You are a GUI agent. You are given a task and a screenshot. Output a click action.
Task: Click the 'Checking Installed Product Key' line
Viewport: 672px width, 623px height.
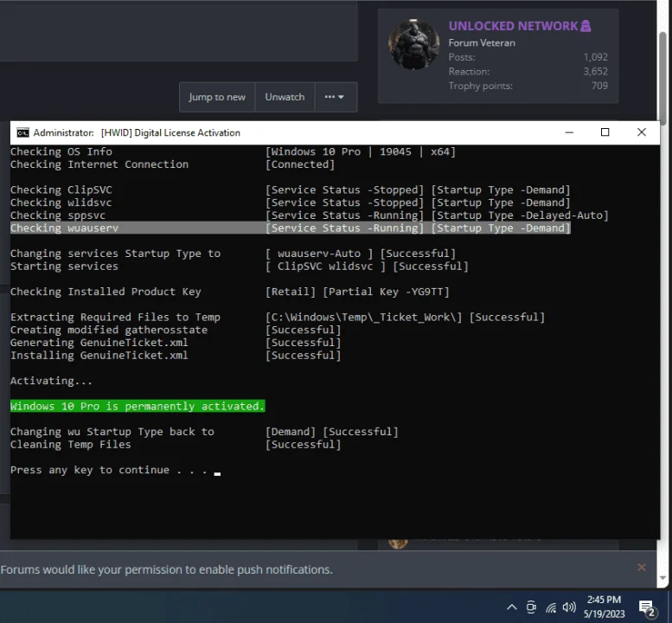coord(106,292)
